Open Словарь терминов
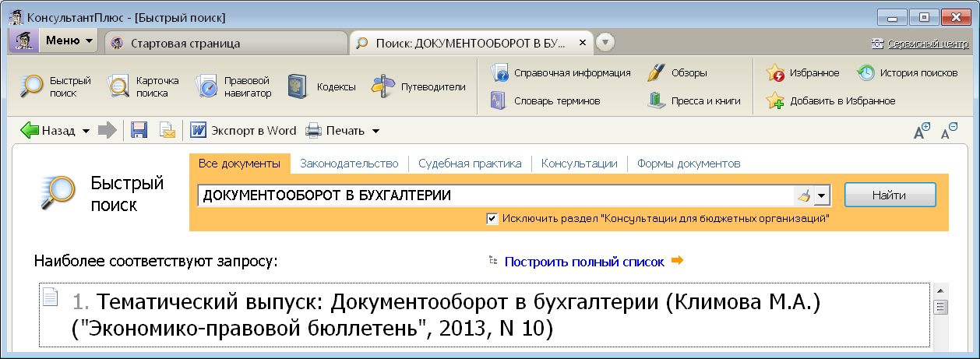 coord(545,100)
